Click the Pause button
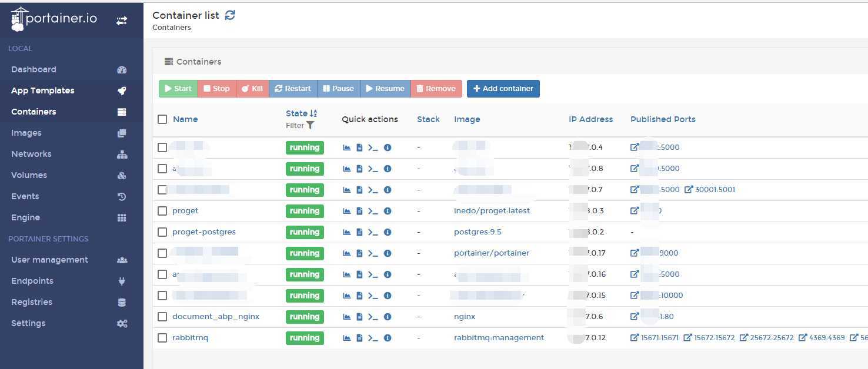Image resolution: width=868 pixels, height=369 pixels. tap(338, 89)
